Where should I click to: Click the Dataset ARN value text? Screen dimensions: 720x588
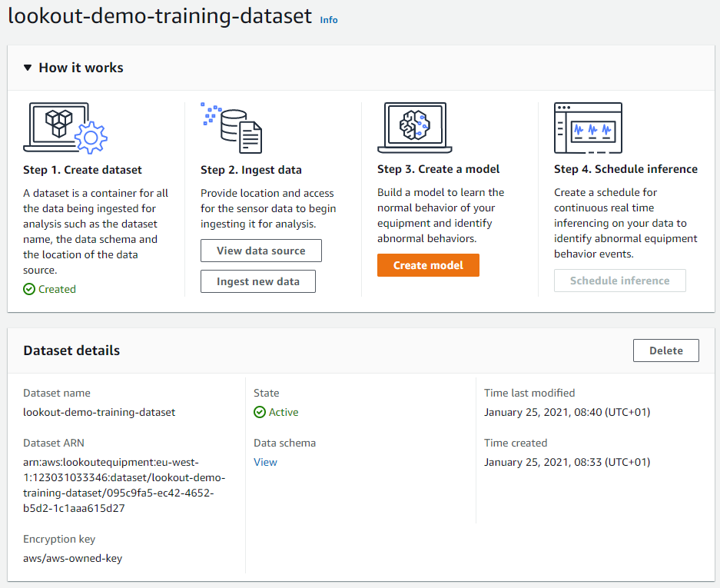coord(124,485)
